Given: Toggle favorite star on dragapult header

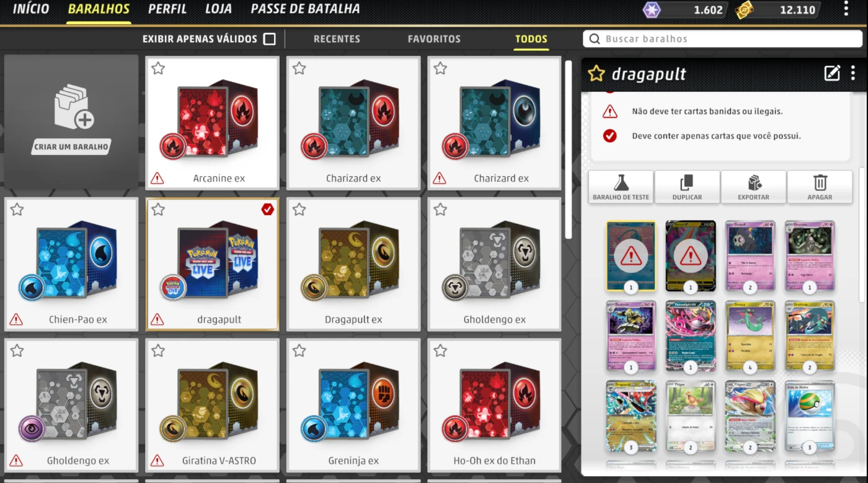Looking at the screenshot, I should pos(596,74).
